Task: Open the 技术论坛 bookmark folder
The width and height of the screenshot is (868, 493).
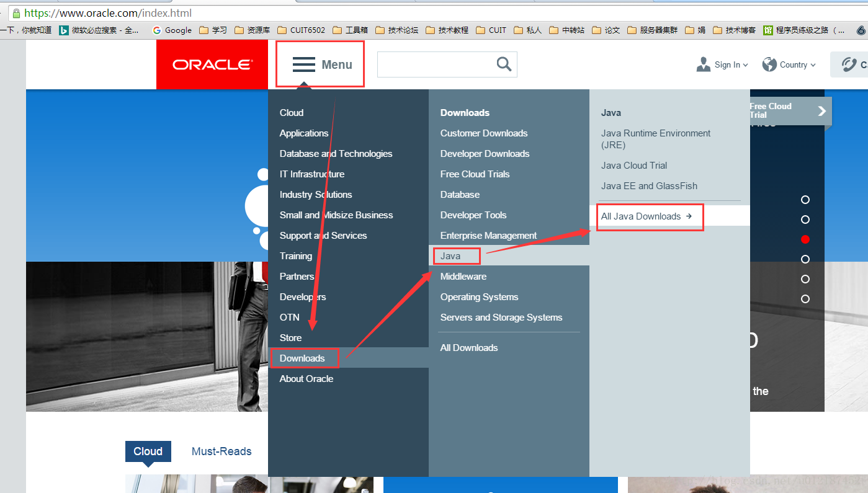Action: [397, 30]
